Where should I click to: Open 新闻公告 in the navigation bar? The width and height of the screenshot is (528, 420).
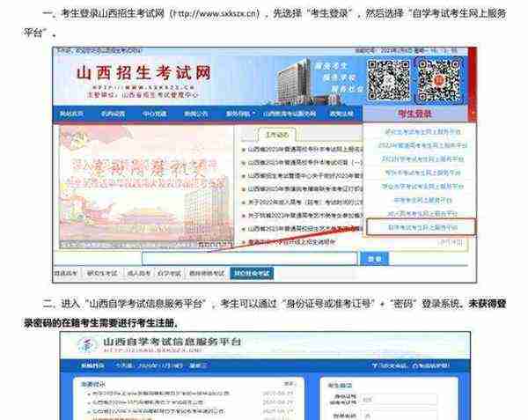pyautogui.click(x=195, y=114)
